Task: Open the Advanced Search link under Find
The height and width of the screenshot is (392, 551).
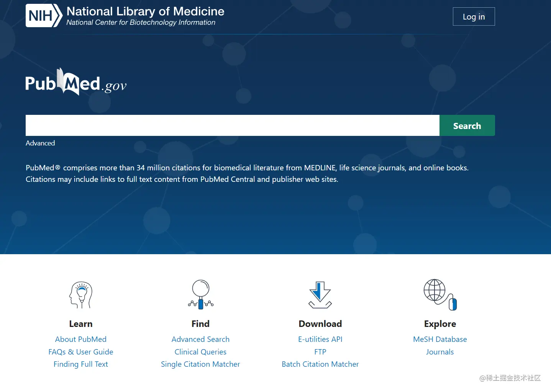Action: (x=200, y=339)
